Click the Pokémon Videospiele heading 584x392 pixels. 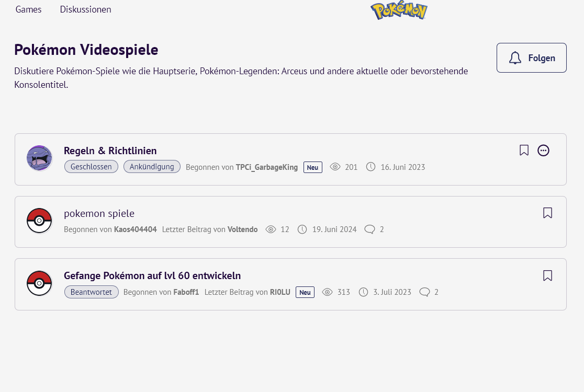86,50
